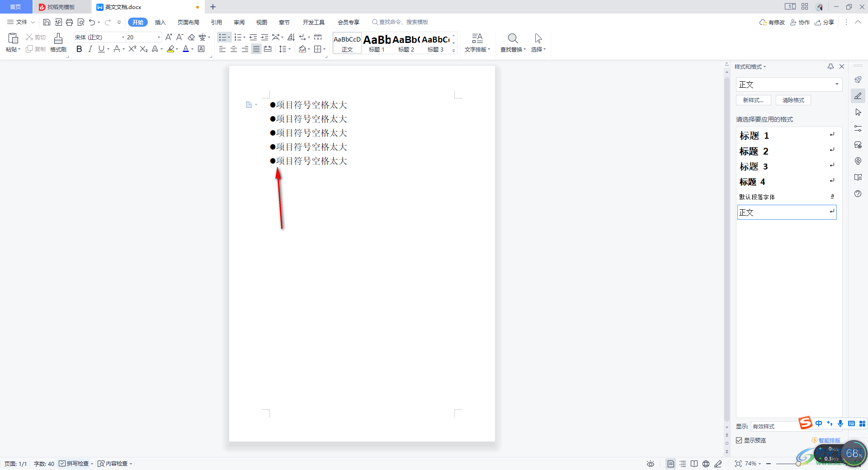The width and height of the screenshot is (868, 470).
Task: Open the View (视图) tab
Action: coord(261,22)
